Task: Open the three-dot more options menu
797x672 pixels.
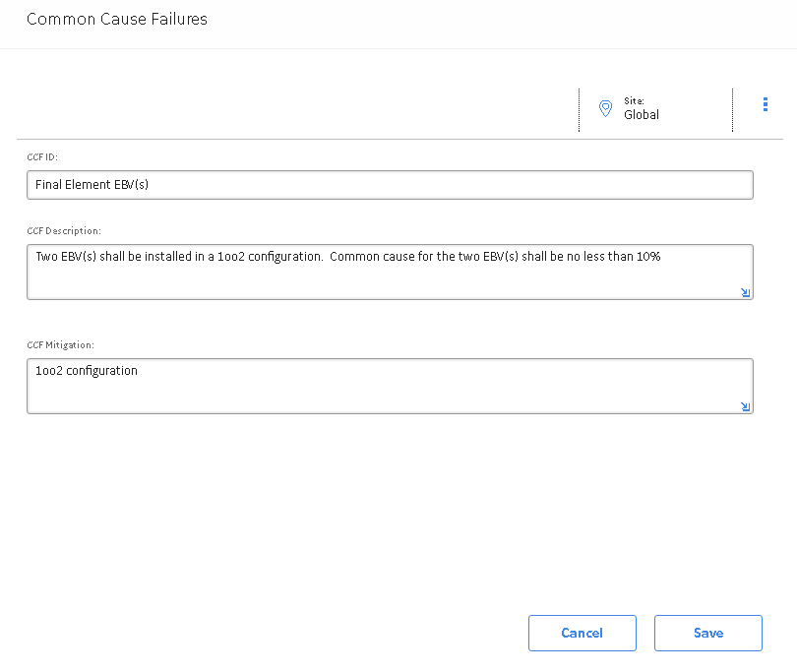Action: [x=765, y=104]
